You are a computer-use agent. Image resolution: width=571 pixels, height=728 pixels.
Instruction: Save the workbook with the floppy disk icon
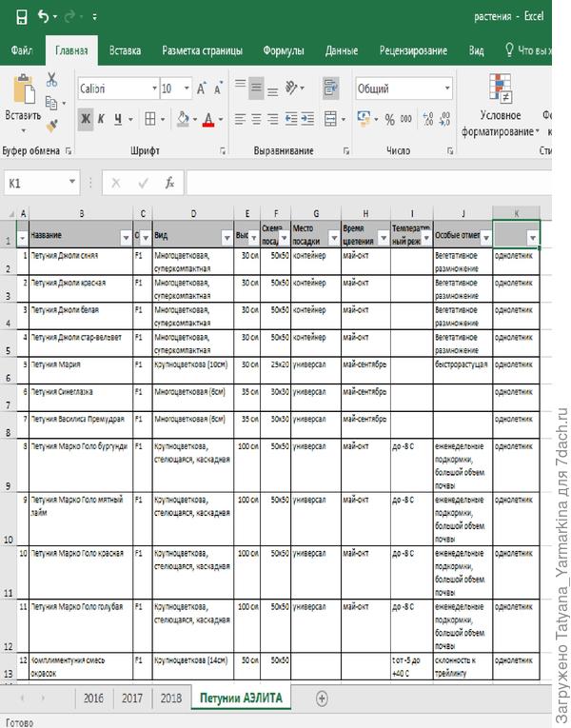tap(21, 17)
